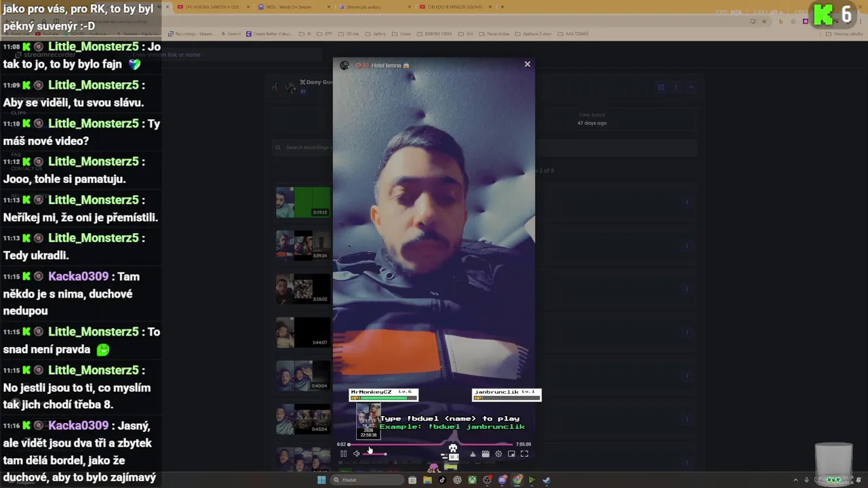
Task: Open options menu for 1:44:07 recording row
Action: pyautogui.click(x=686, y=332)
